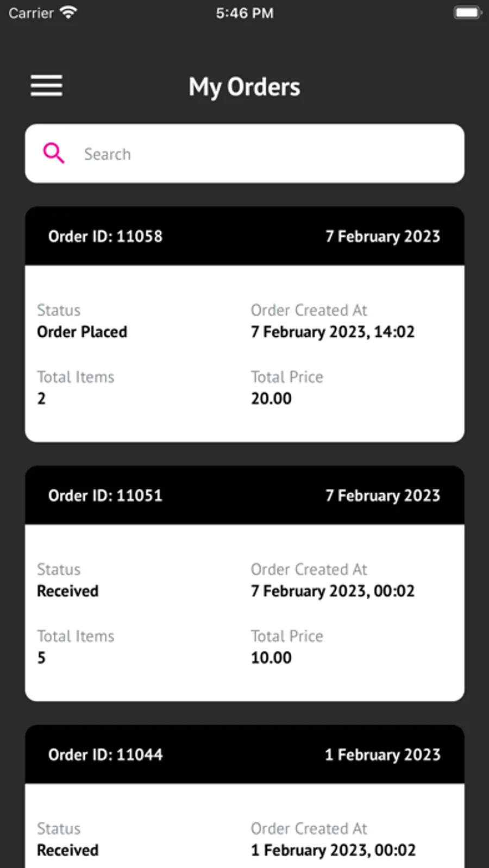Open the hamburger menu
This screenshot has height=868, width=489.
point(46,86)
